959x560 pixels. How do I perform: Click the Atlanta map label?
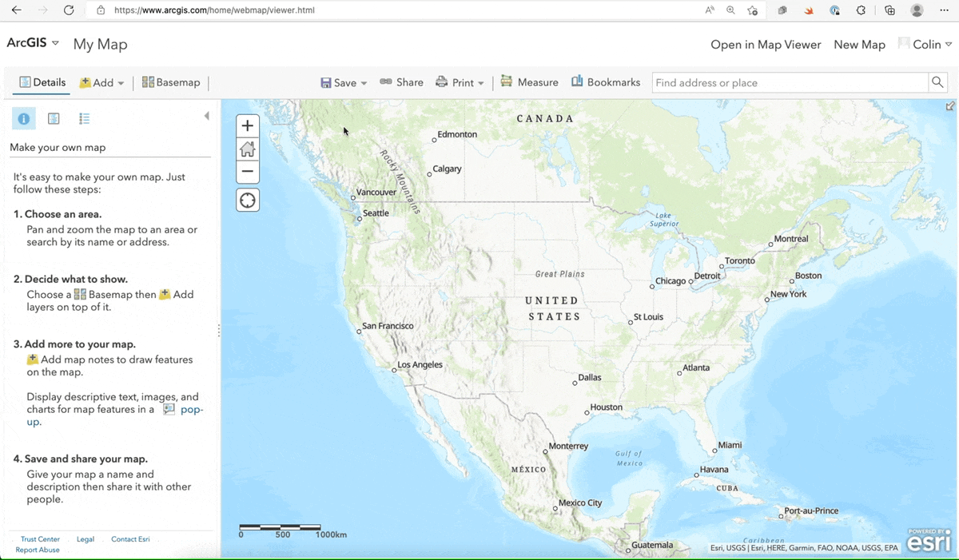click(696, 368)
